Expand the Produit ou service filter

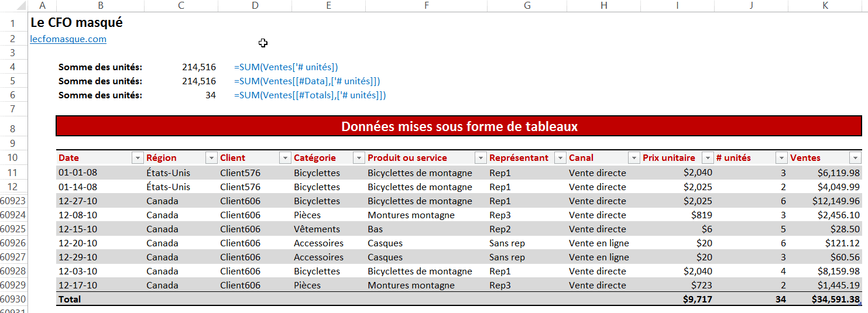(x=481, y=158)
